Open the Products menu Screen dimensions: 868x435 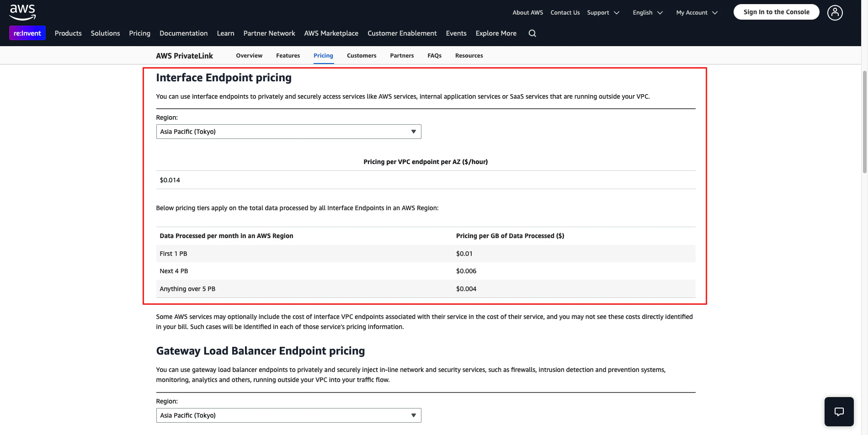[x=68, y=33]
